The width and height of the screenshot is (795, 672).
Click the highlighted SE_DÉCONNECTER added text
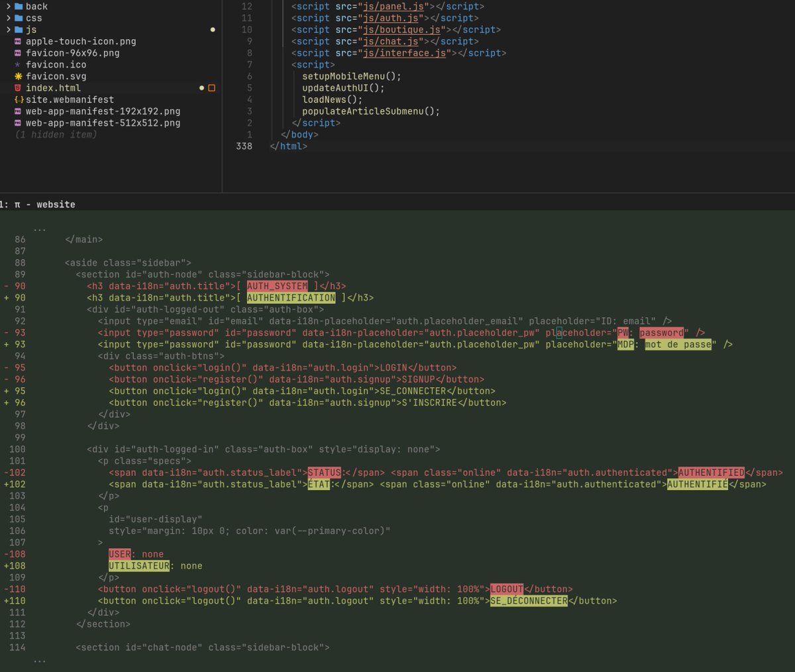(529, 600)
